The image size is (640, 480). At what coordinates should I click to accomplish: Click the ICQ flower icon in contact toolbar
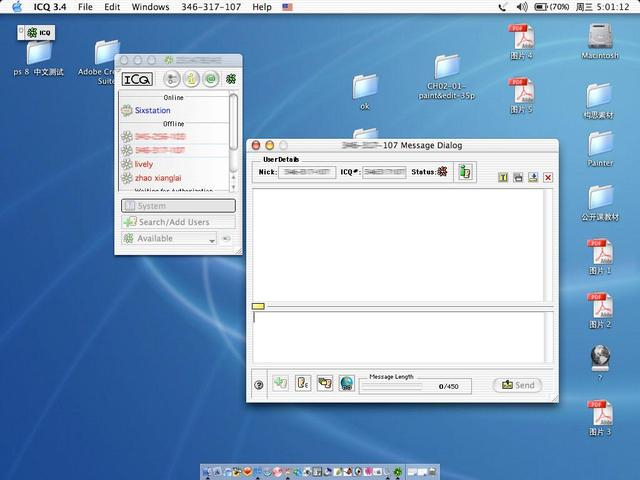pos(231,78)
